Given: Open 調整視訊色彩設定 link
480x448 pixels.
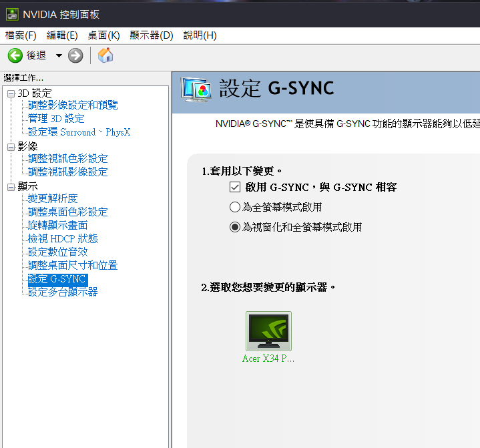Looking at the screenshot, I should coord(67,159).
